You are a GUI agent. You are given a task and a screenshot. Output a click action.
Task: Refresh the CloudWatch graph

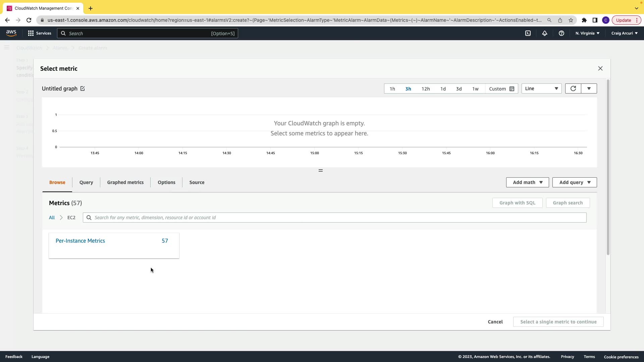pos(573,88)
